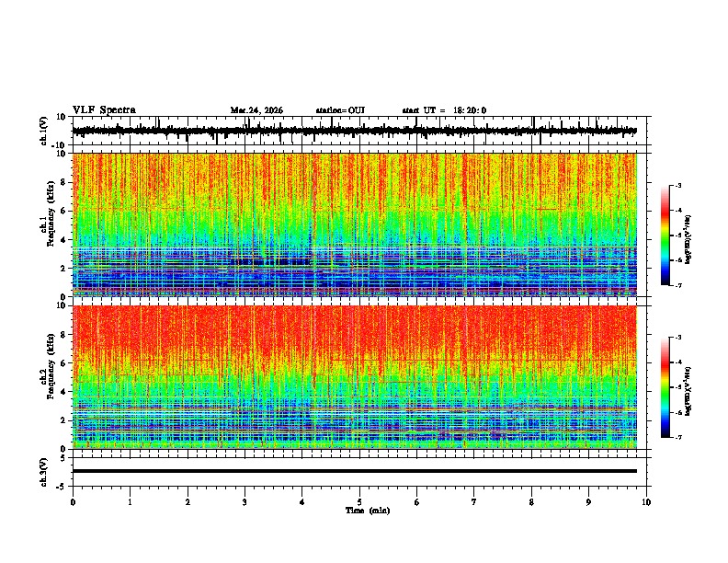Click the ch.2 'Frequency (kHz)' axis label
The image size is (728, 563).
[51, 366]
